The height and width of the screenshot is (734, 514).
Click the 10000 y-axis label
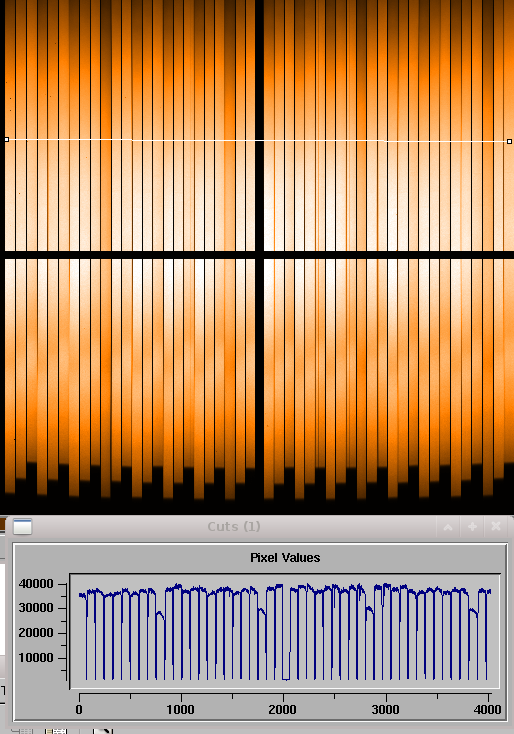pos(36,658)
